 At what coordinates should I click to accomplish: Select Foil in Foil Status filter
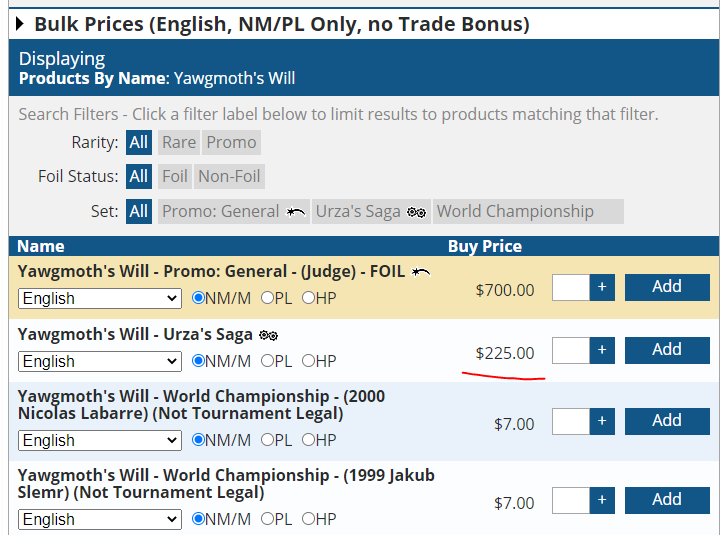pyautogui.click(x=175, y=177)
